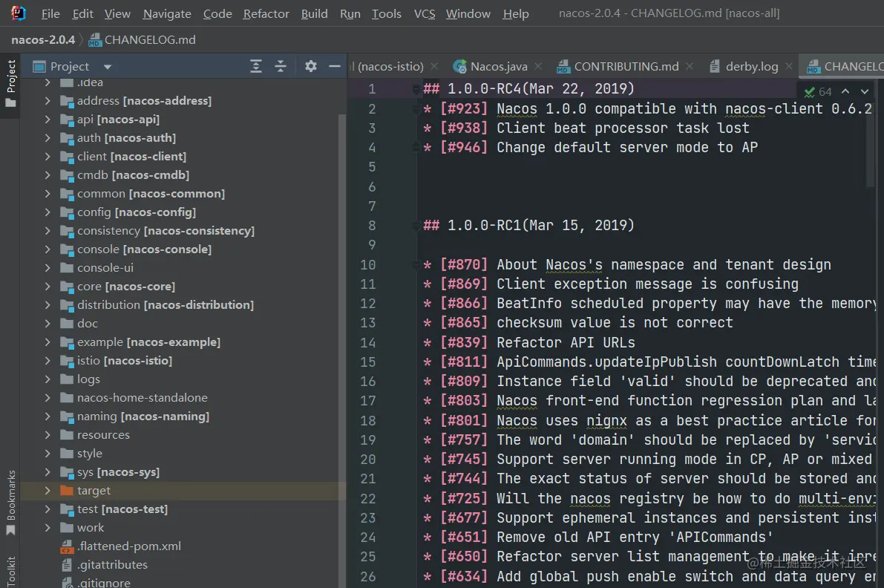884x588 pixels.
Task: Select nacos-home-standalone folder icon
Action: pos(67,398)
